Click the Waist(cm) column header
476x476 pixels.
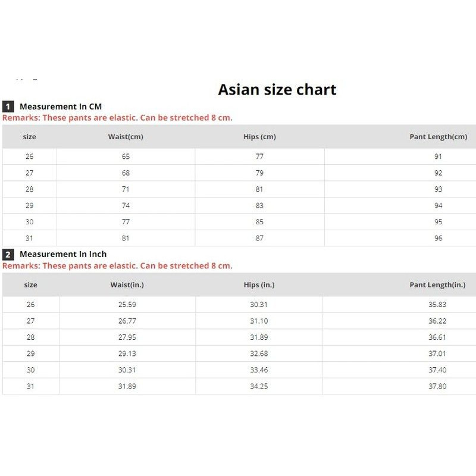(126, 137)
